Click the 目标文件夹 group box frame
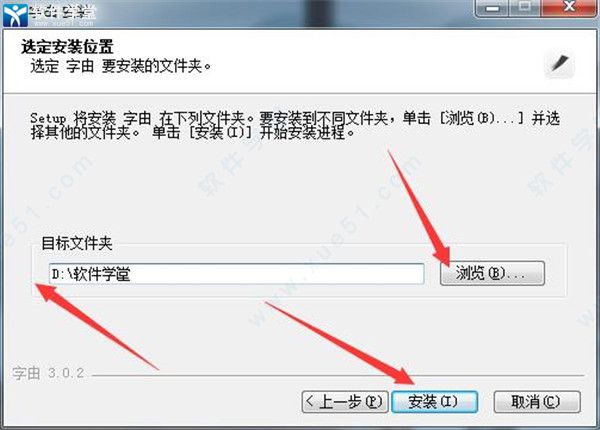The width and height of the screenshot is (600, 430). pyautogui.click(x=299, y=270)
